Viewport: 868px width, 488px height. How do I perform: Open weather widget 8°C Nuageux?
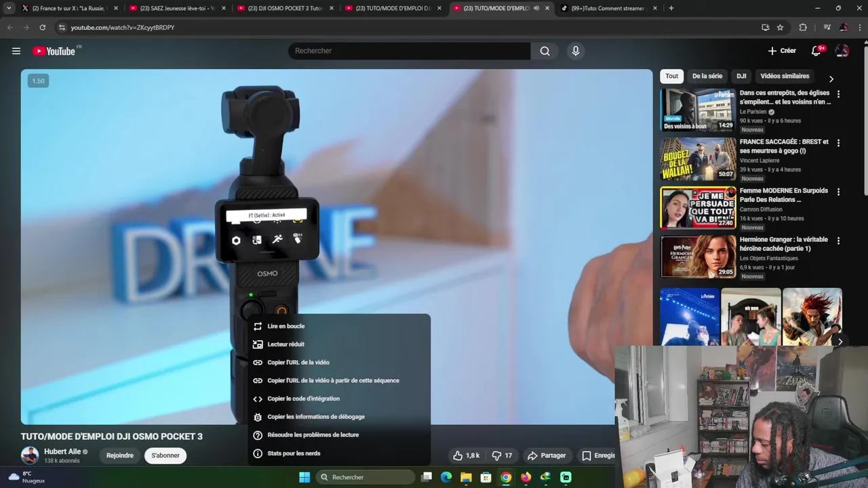tap(27, 477)
